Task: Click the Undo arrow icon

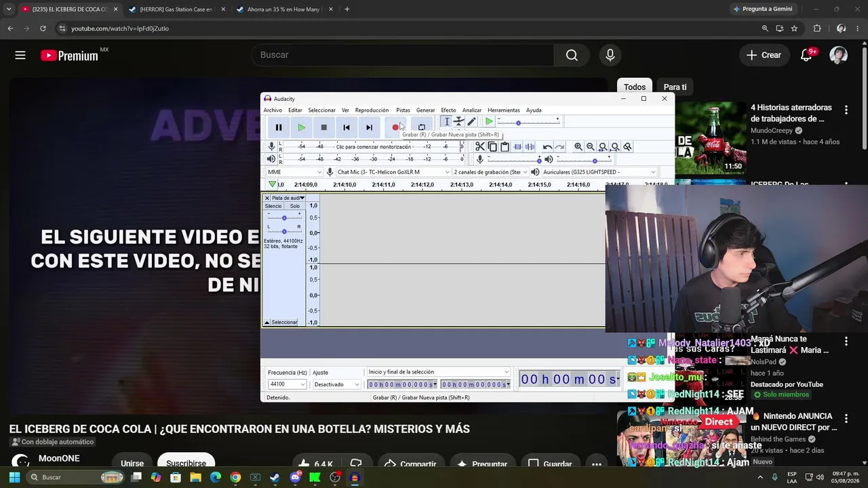Action: coord(547,146)
